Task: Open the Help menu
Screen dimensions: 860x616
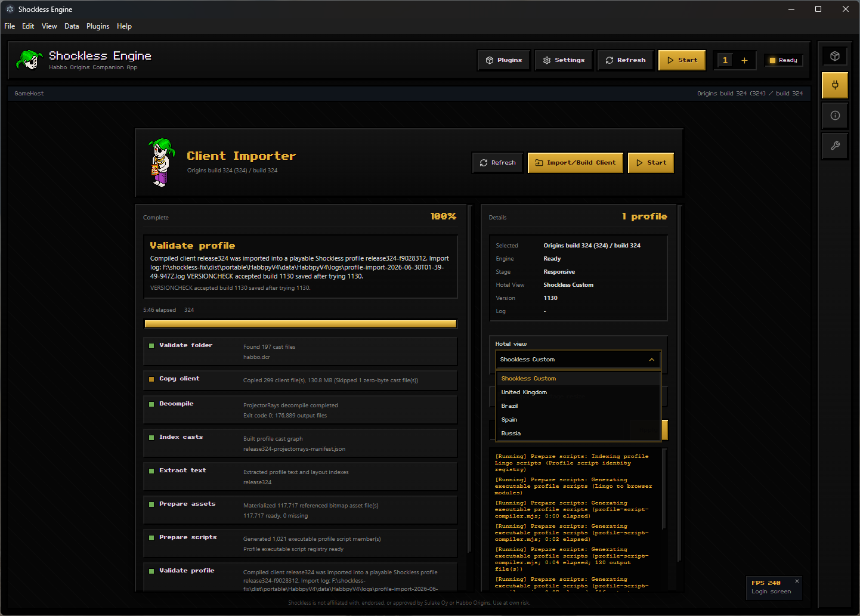Action: tap(124, 26)
